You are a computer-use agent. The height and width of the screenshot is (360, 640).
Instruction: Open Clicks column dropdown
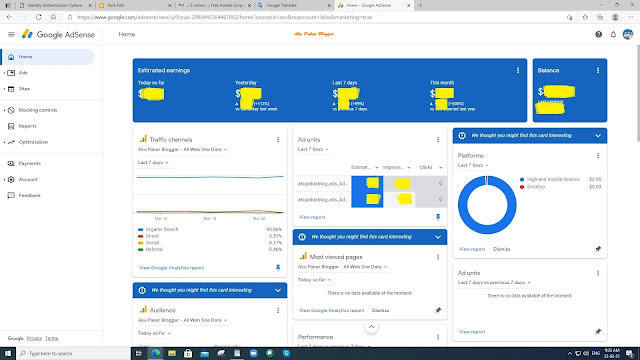point(431,167)
